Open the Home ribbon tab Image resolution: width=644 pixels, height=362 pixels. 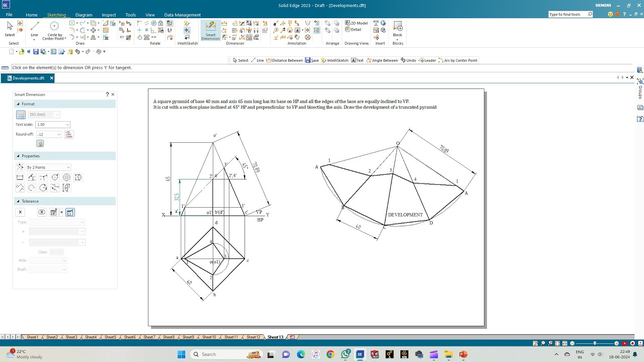[32, 15]
